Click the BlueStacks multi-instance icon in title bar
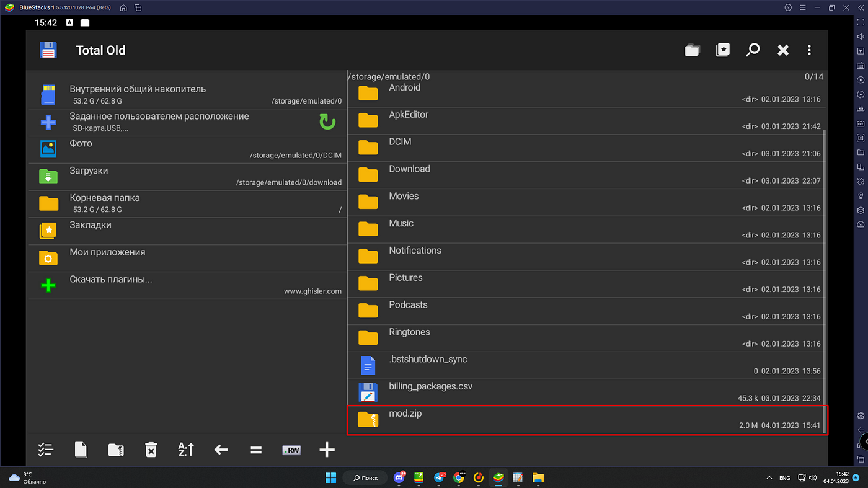 [138, 7]
